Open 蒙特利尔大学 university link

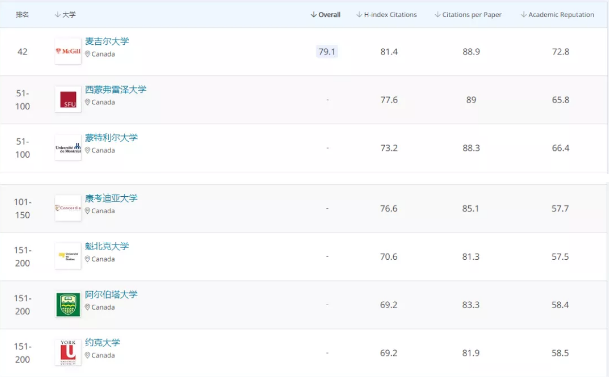tap(111, 137)
